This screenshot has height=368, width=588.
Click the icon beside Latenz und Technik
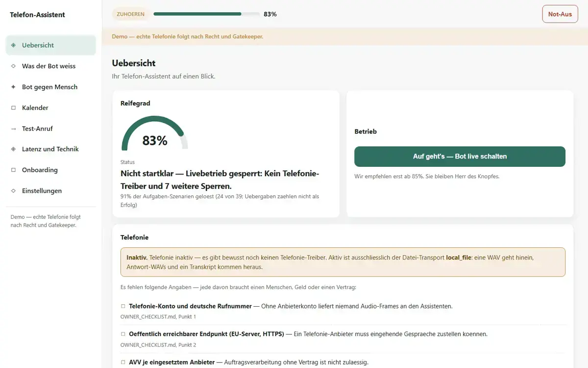(x=13, y=149)
